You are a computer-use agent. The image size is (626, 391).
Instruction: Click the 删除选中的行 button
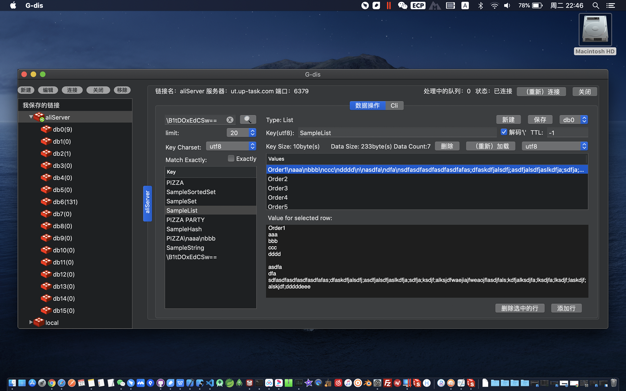pos(520,308)
